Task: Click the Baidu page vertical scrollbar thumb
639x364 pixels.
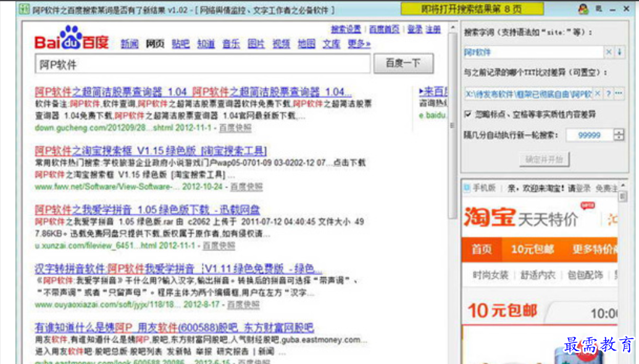Action: tap(453, 125)
